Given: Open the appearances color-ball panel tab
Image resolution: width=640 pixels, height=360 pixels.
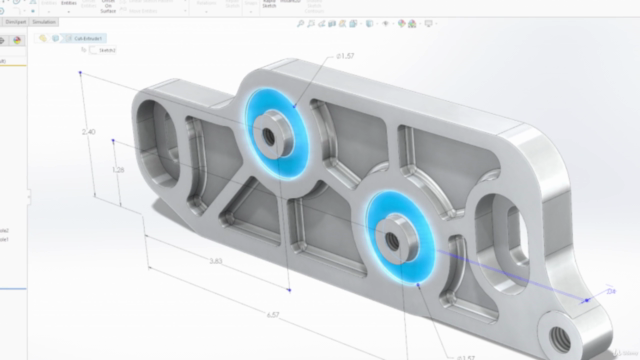Looking at the screenshot, I should pyautogui.click(x=17, y=40).
